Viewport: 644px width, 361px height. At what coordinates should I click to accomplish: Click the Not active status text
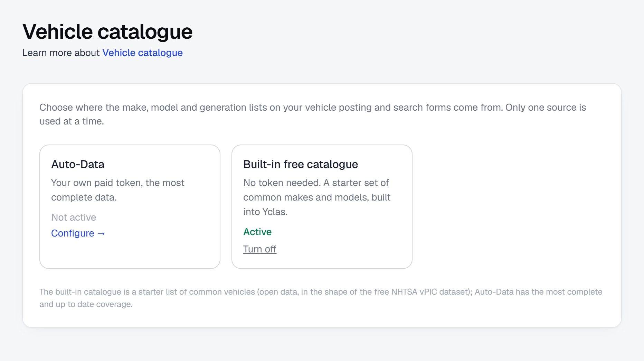[x=74, y=217]
